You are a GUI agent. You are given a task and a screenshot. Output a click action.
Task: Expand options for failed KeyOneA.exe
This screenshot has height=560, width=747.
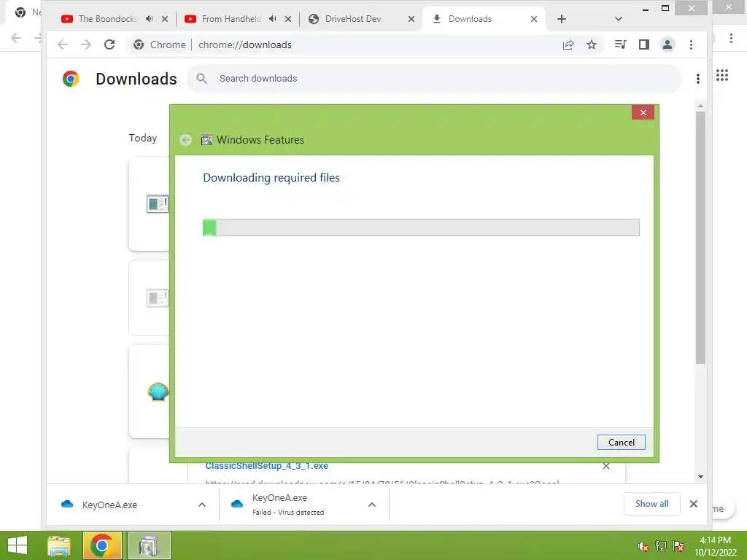(372, 505)
